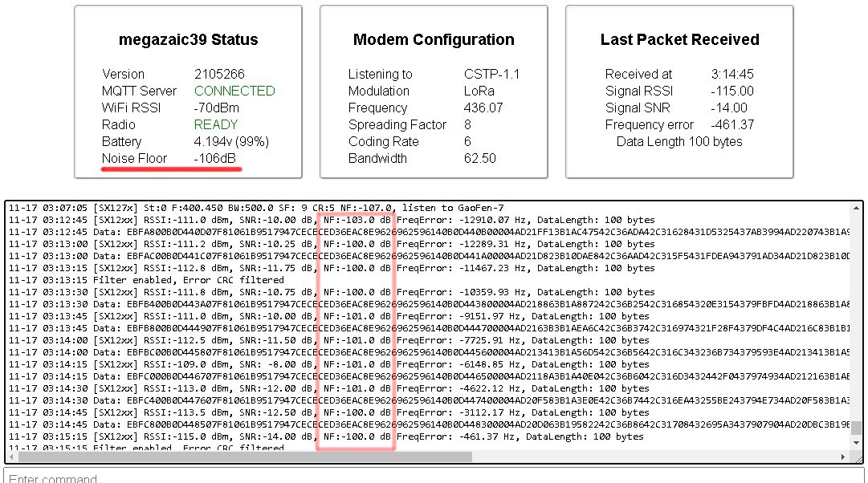Image resolution: width=868 pixels, height=483 pixels.
Task: Click the Enter command input field
Action: (x=434, y=477)
